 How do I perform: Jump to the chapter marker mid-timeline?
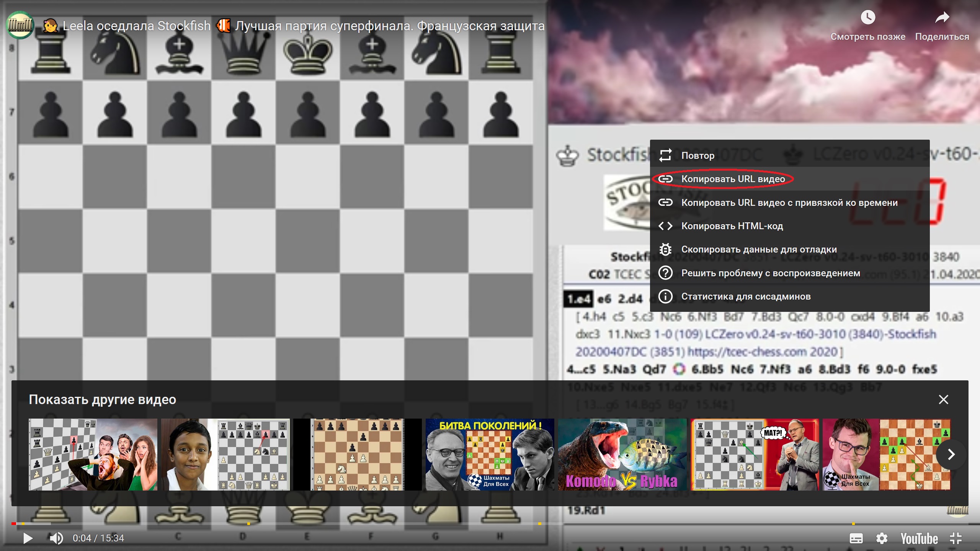tap(540, 523)
